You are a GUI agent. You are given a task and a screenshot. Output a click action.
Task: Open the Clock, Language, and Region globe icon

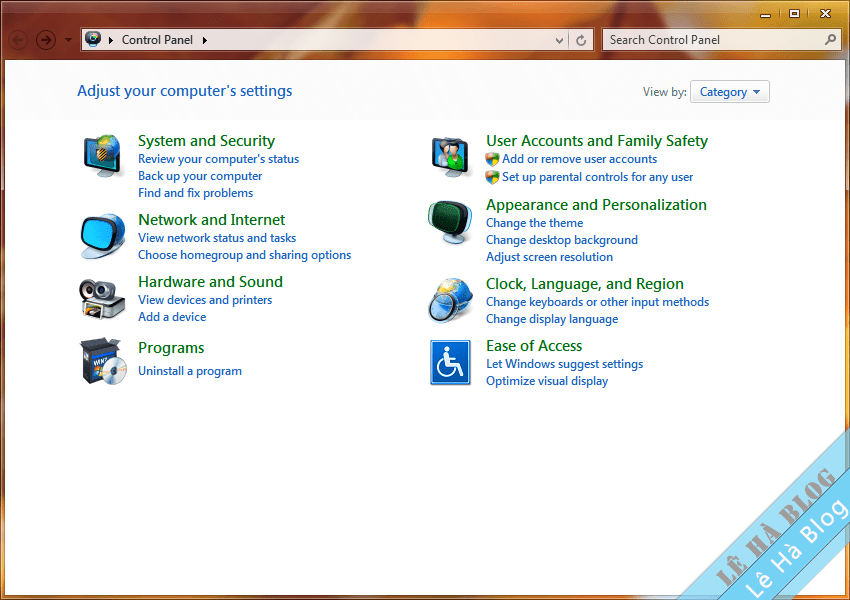(450, 300)
